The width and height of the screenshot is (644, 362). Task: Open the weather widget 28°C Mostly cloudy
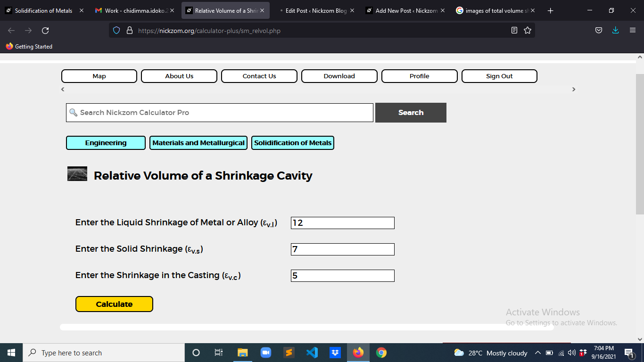click(490, 353)
